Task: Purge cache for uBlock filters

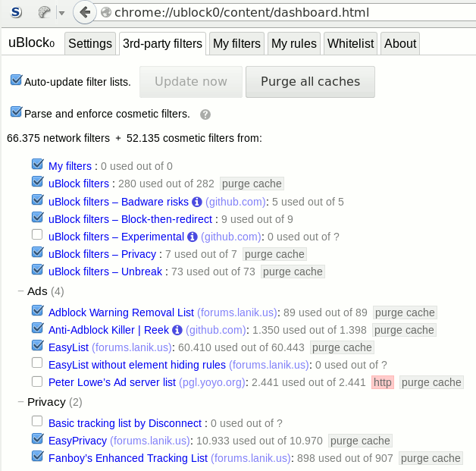Action: pyautogui.click(x=252, y=184)
